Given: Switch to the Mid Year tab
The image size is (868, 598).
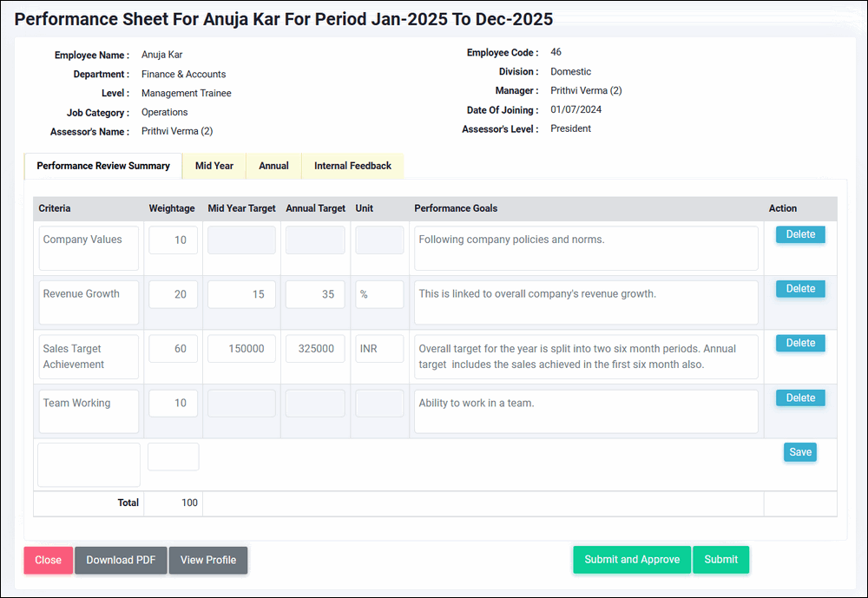Looking at the screenshot, I should pos(214,166).
